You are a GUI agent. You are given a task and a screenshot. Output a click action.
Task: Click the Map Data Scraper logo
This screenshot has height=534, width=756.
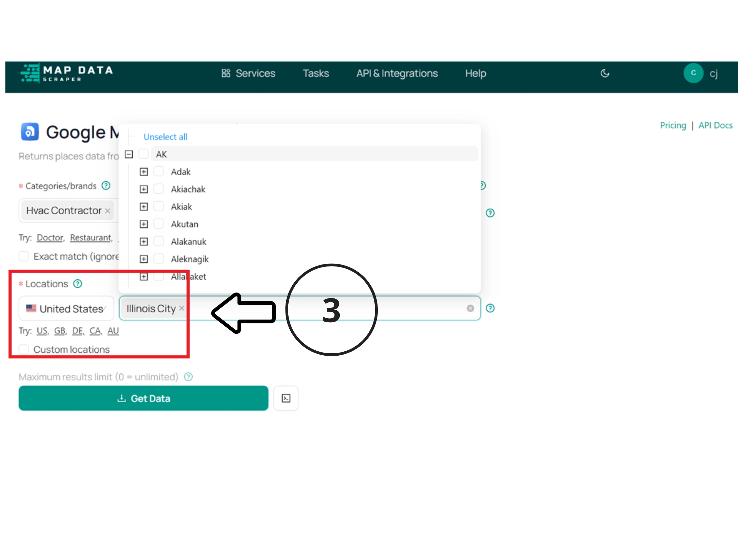point(67,73)
